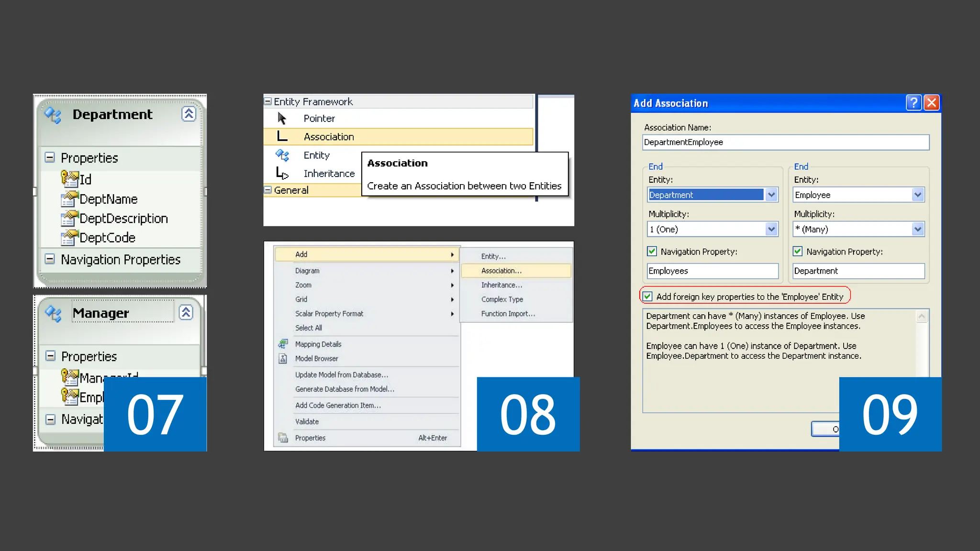
Task: Open the * (Many) multiplicity dropdown
Action: point(917,230)
